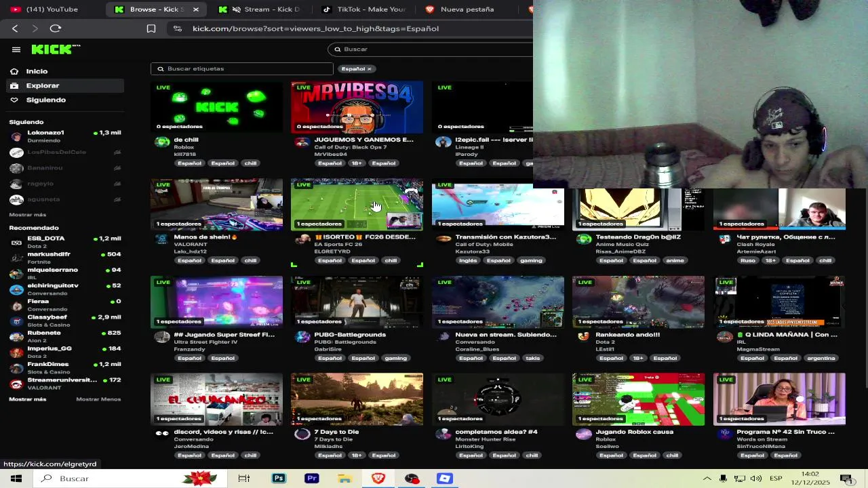
Task: Reload the current page
Action: tap(56, 28)
